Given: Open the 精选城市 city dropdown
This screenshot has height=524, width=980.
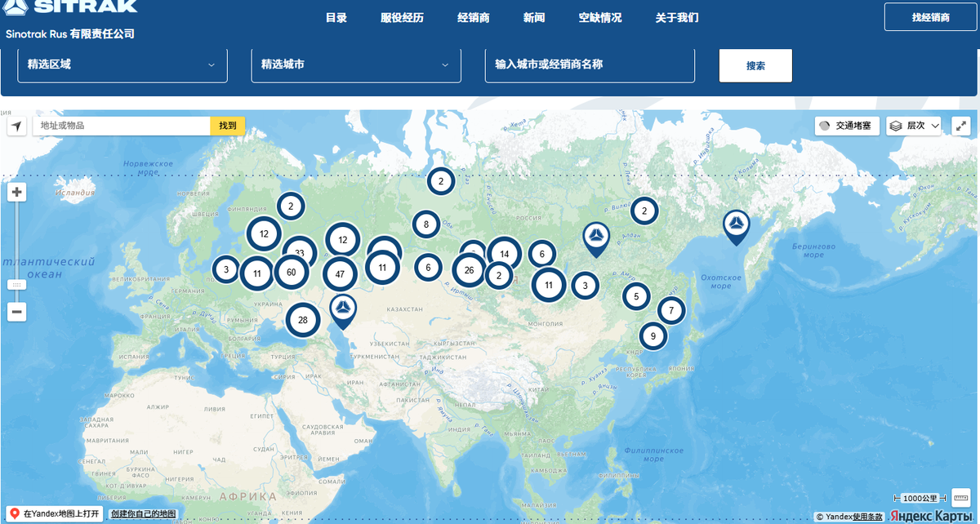Looking at the screenshot, I should [x=355, y=64].
